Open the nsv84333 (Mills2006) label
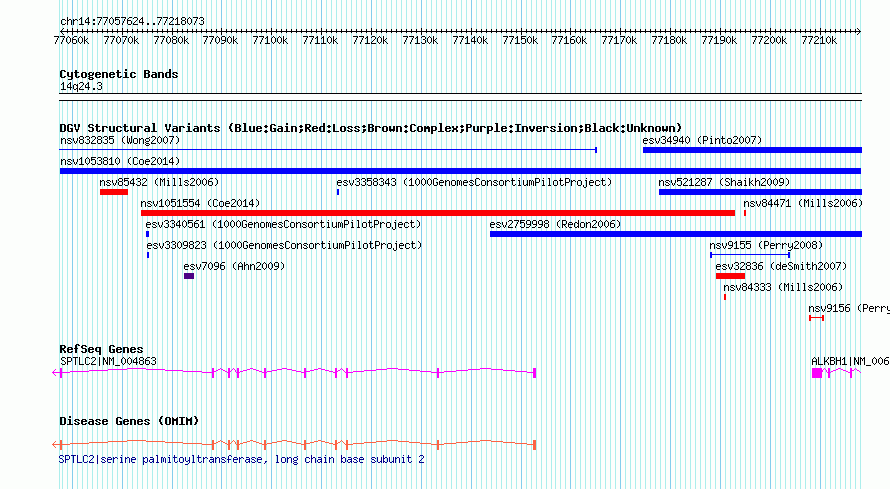The height and width of the screenshot is (489, 890). [783, 287]
